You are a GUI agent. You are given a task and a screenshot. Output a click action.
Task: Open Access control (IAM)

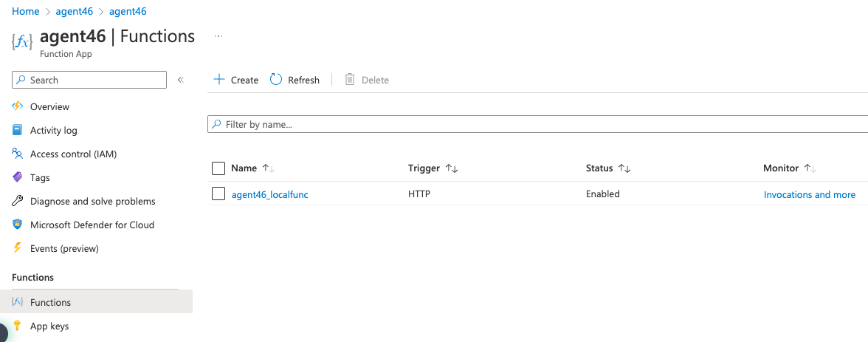click(74, 154)
